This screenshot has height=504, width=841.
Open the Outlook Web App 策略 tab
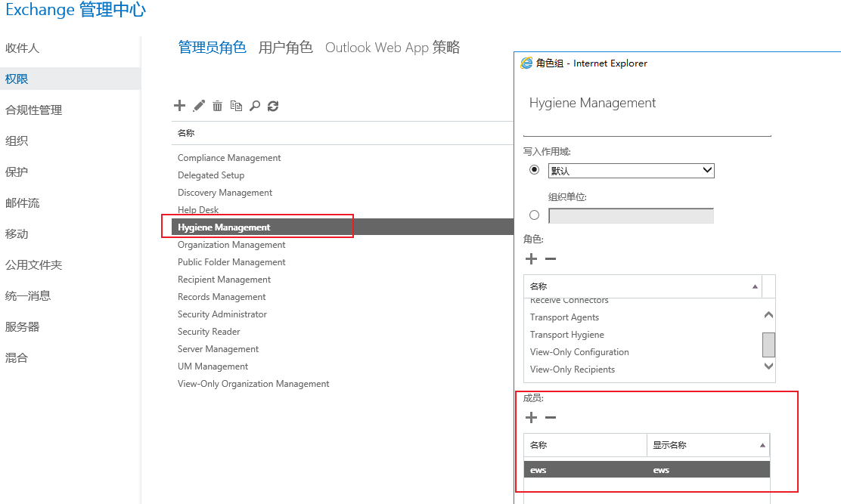[392, 48]
